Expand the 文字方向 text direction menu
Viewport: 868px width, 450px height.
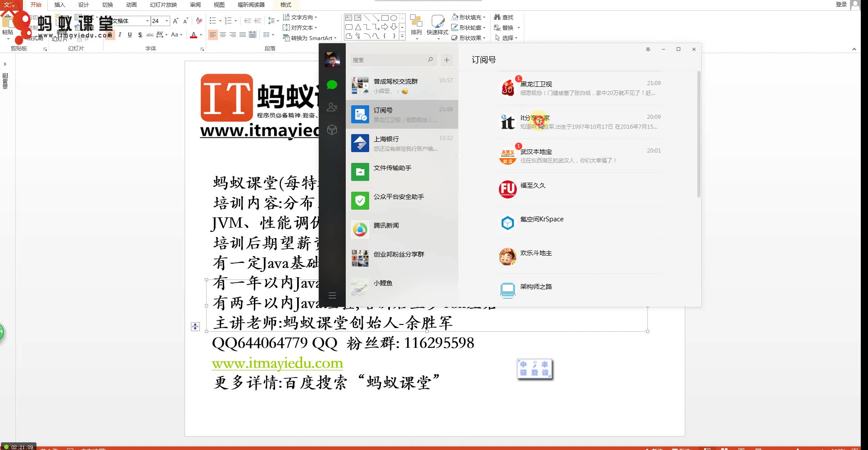(300, 17)
